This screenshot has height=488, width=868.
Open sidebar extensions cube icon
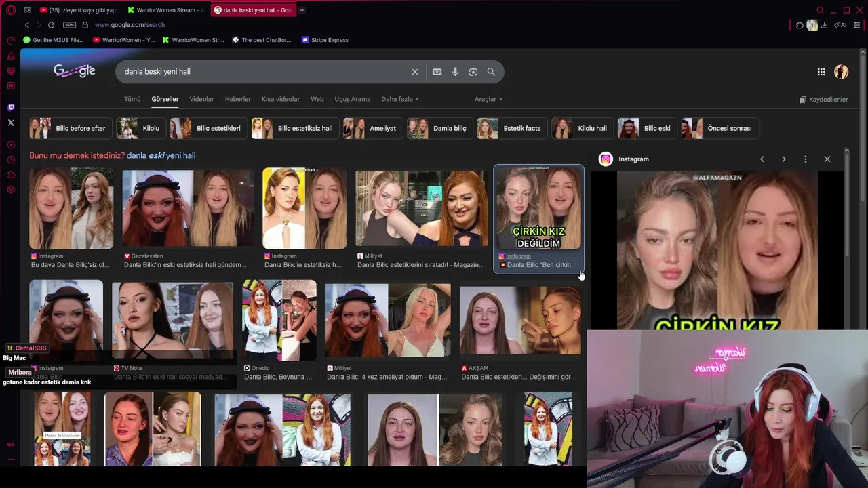coord(11,175)
